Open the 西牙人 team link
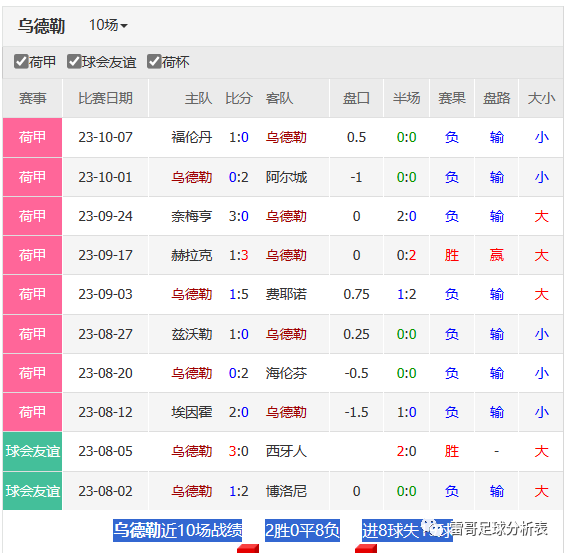This screenshot has height=553, width=565. [286, 451]
